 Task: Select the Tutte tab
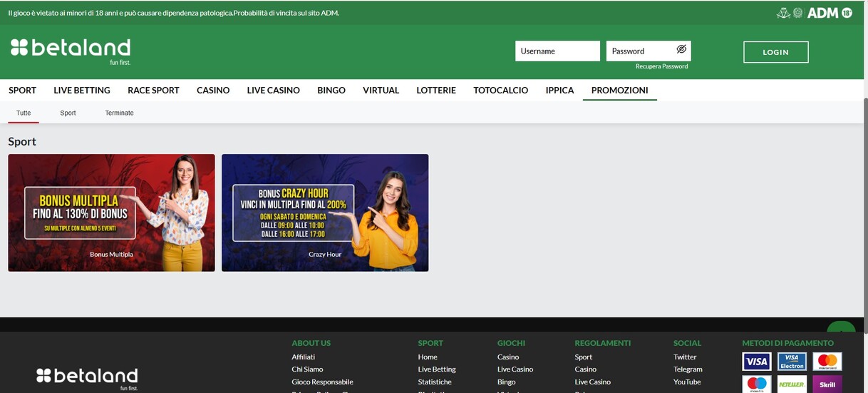[x=24, y=113]
